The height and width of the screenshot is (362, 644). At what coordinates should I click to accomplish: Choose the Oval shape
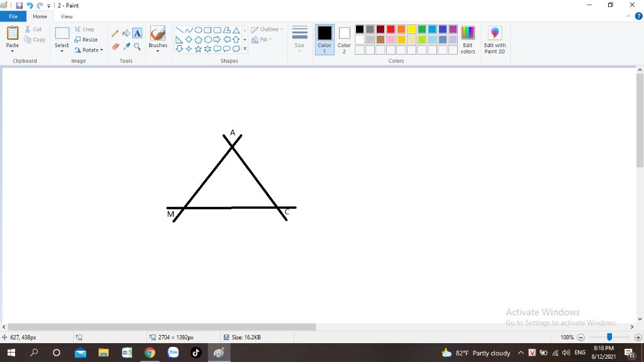pos(198,30)
